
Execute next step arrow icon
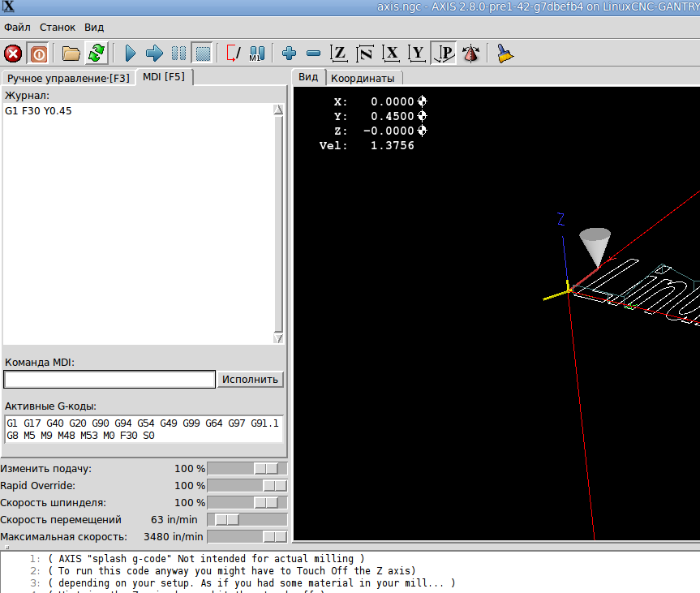click(x=154, y=54)
